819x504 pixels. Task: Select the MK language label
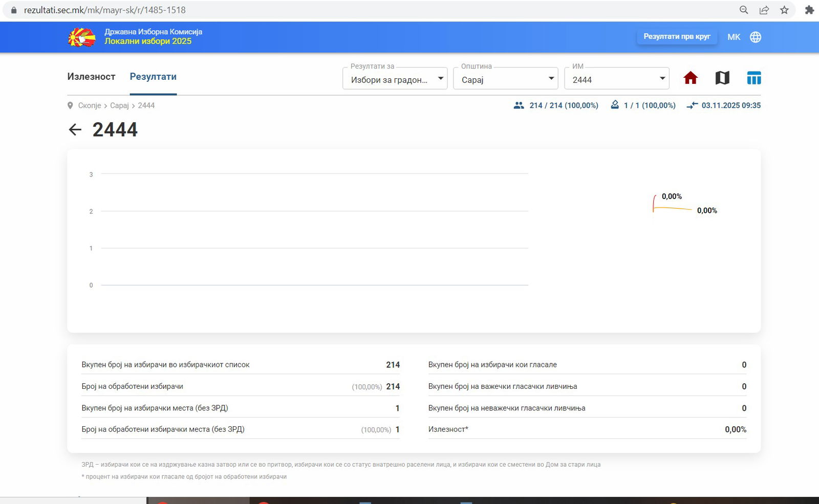734,37
